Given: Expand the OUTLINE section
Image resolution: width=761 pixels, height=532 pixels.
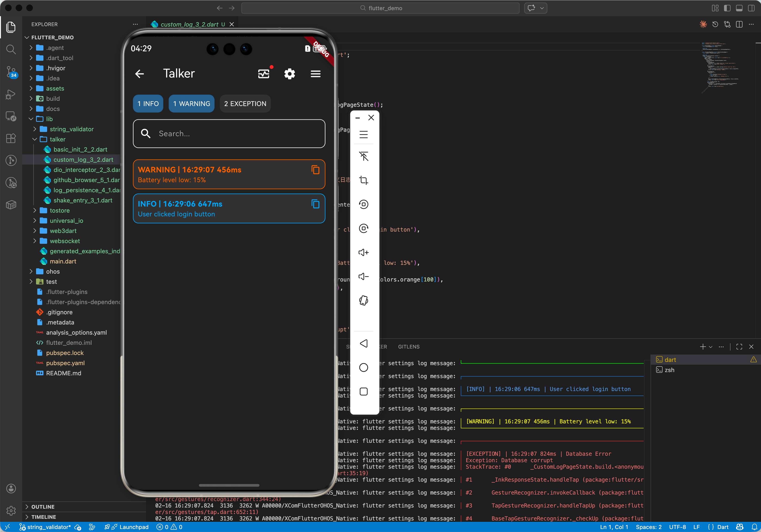Looking at the screenshot, I should (x=43, y=507).
